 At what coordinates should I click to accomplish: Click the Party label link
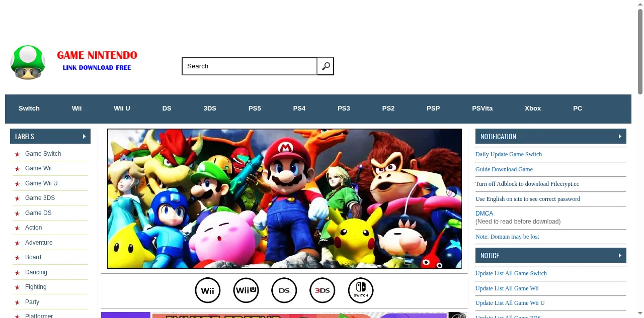pyautogui.click(x=32, y=302)
